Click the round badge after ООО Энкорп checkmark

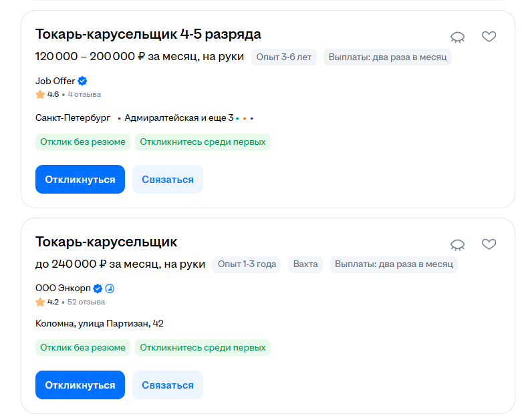tap(110, 288)
